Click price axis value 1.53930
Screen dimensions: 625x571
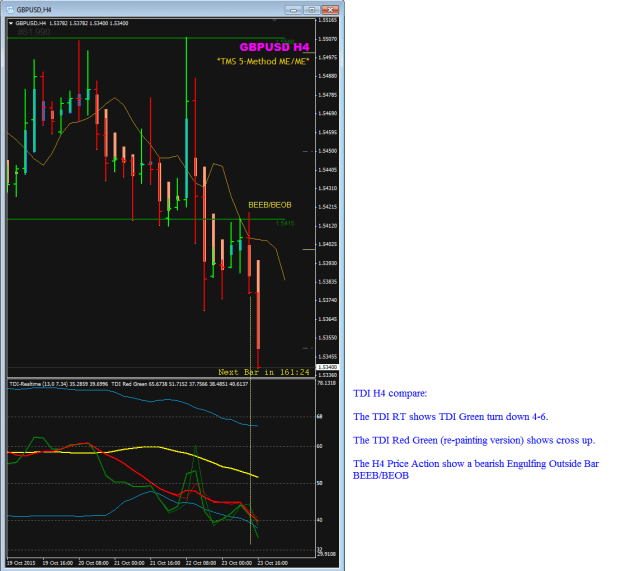(x=328, y=263)
